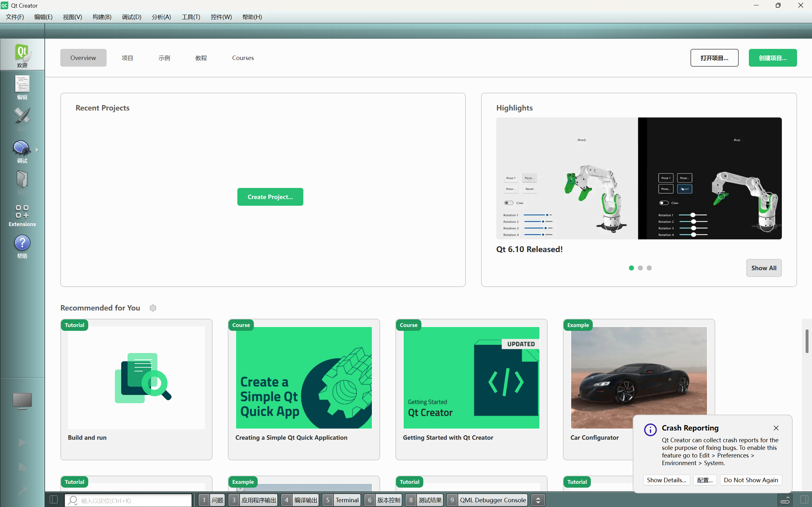Click Do Not Show Again button

pos(750,480)
